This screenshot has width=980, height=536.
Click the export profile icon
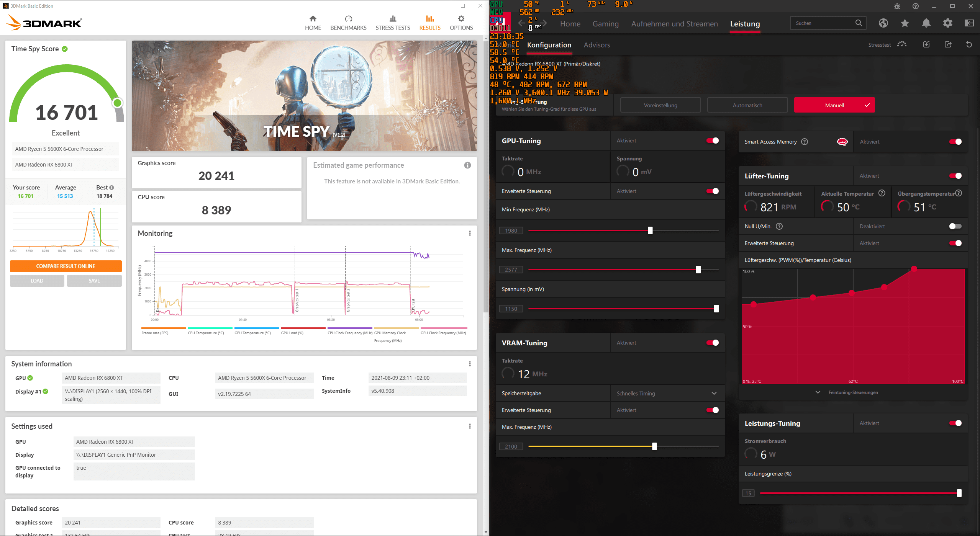pyautogui.click(x=948, y=44)
